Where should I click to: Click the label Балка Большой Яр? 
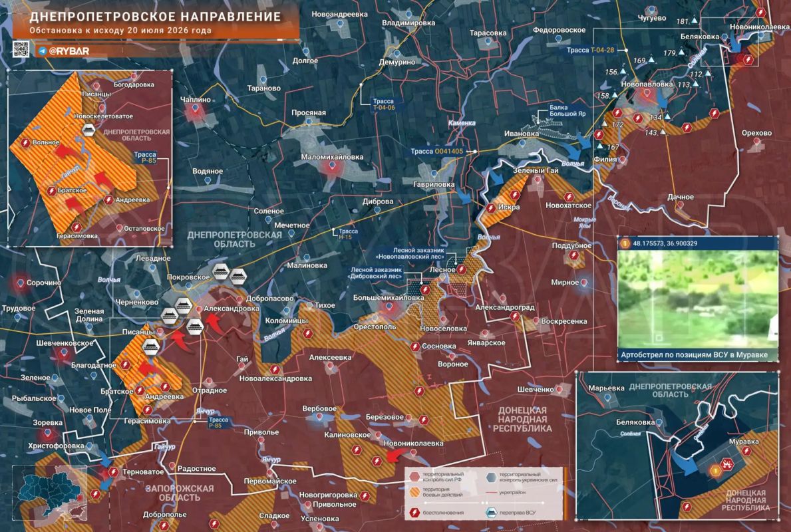pos(567,110)
